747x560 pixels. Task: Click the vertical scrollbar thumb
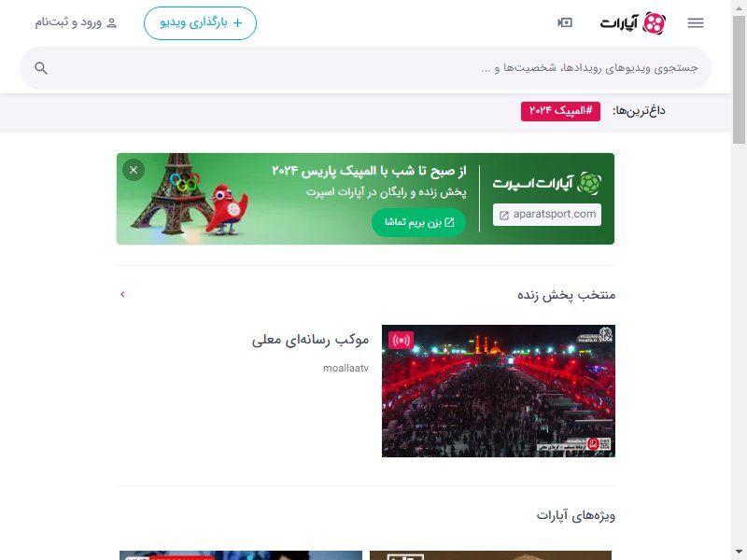[740, 79]
